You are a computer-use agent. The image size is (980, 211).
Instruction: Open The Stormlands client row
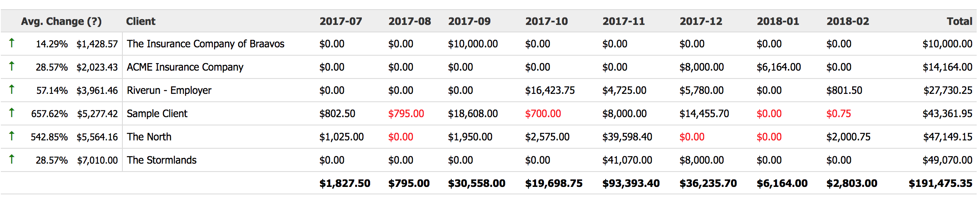click(x=161, y=160)
